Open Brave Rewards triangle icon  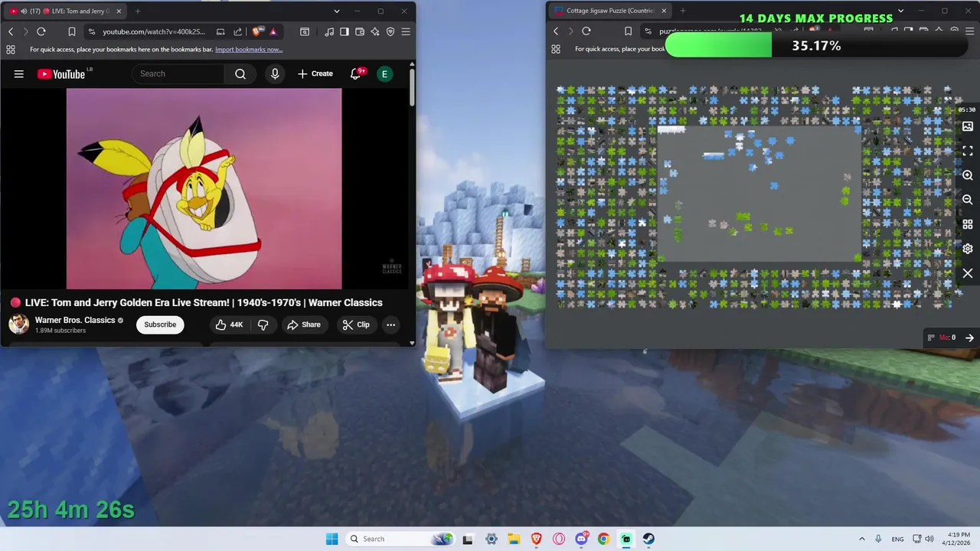pos(273,31)
